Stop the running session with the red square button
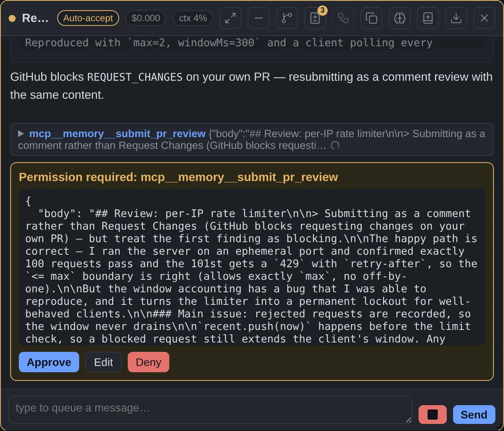 coord(433,415)
